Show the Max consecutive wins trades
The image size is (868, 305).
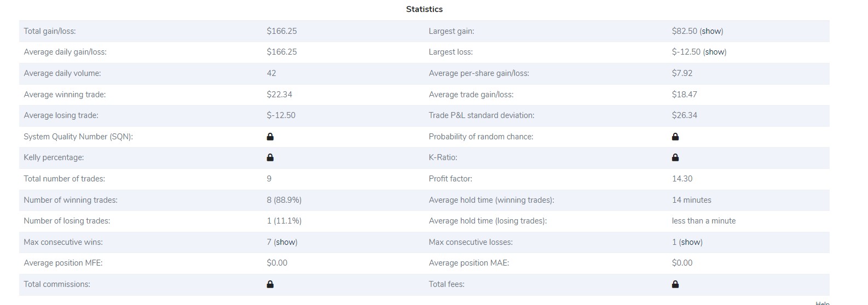[x=286, y=242]
